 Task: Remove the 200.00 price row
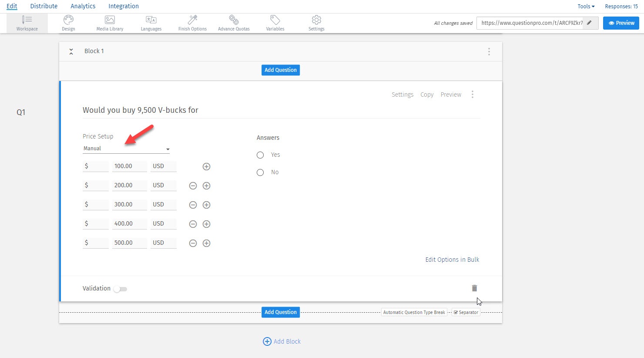193,186
